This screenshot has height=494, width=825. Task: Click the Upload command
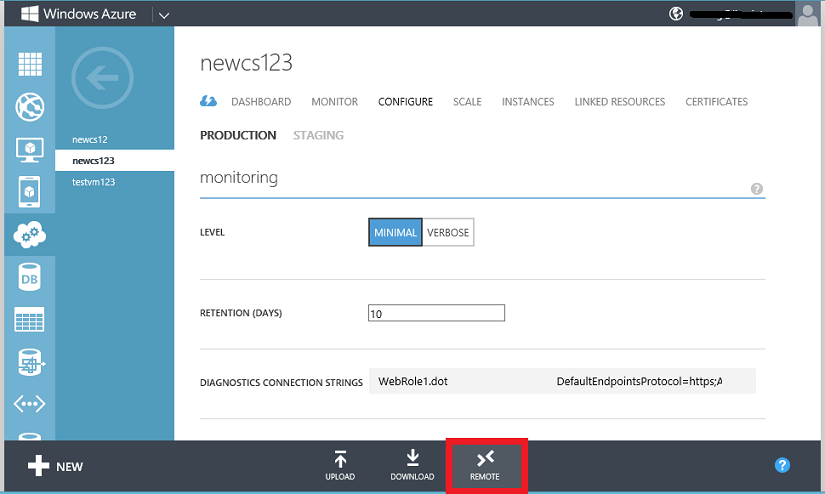pyautogui.click(x=340, y=466)
